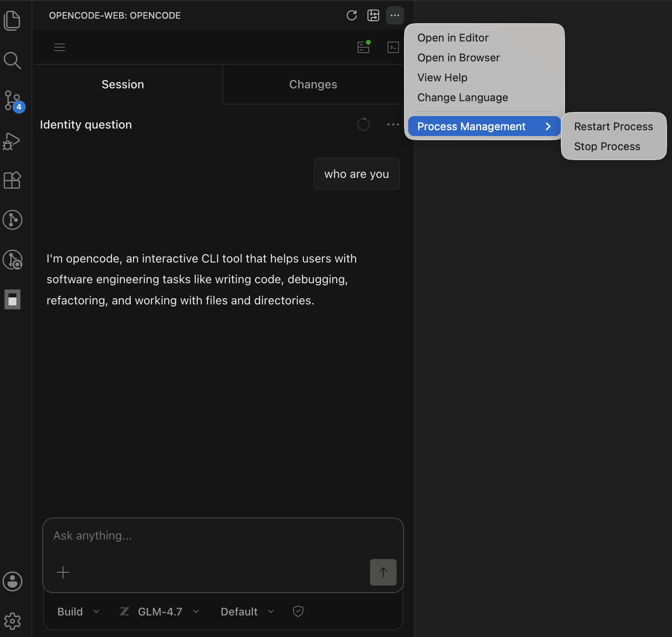The width and height of the screenshot is (672, 637).
Task: Select Change Language menu entry
Action: tap(484, 97)
